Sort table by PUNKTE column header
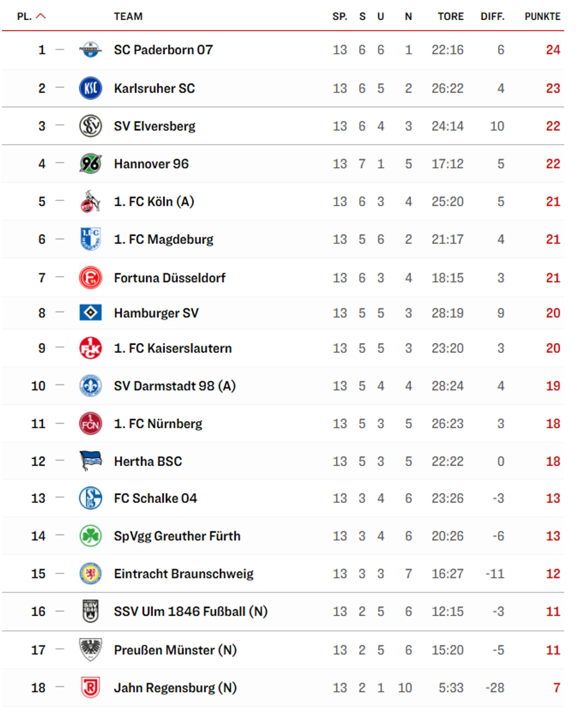Image resolution: width=588 pixels, height=716 pixels. [x=542, y=17]
